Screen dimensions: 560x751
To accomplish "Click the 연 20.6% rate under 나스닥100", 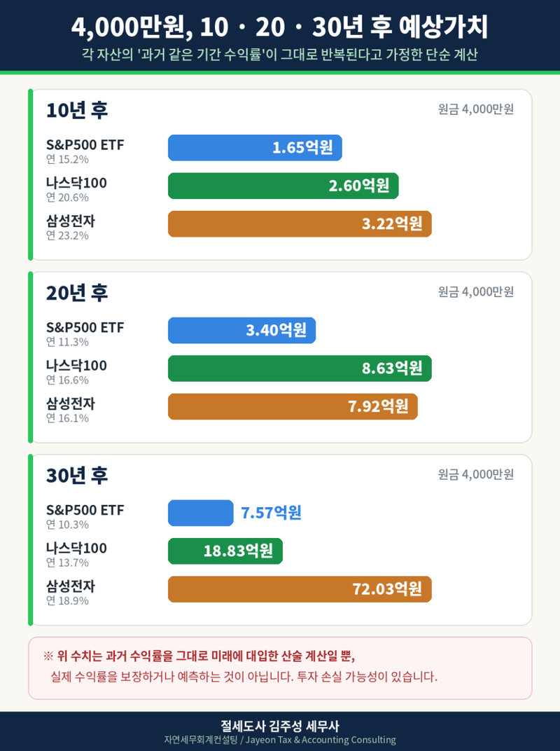I will [x=67, y=198].
